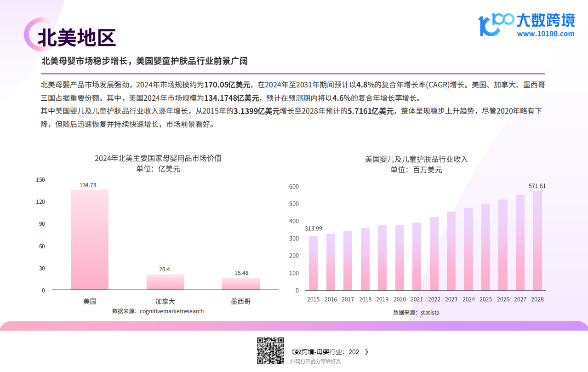Screen dimensions: 588x372
Task: Click the 美国 bar labeled 134.78
Action: coord(90,240)
